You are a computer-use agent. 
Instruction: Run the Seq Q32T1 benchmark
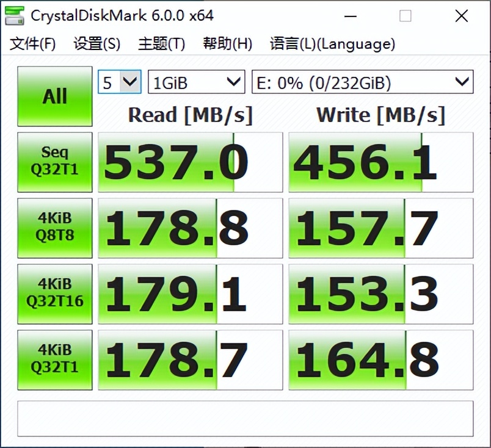tap(54, 162)
